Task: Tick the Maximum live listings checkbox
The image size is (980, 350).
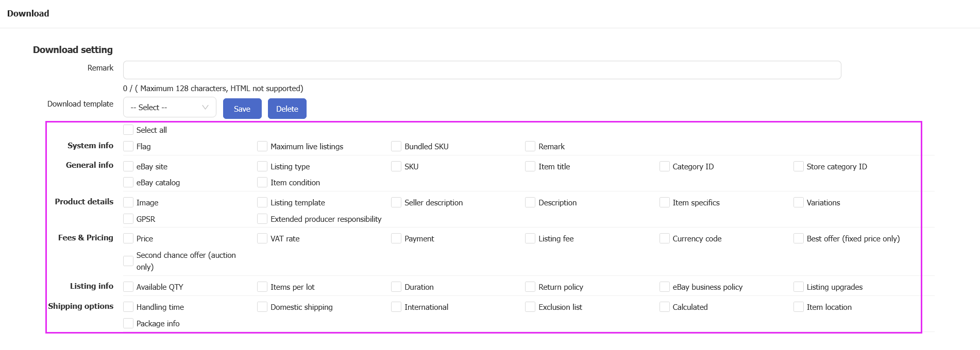Action: pyautogui.click(x=262, y=146)
